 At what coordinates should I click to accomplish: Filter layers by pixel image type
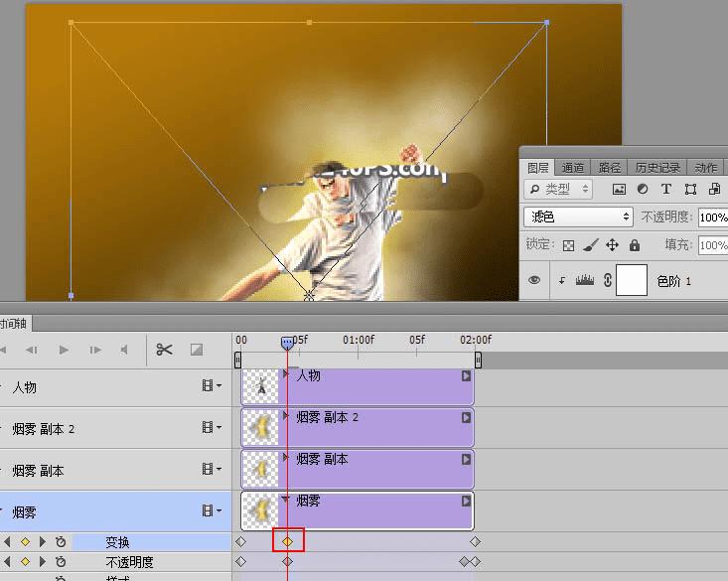pyautogui.click(x=619, y=189)
